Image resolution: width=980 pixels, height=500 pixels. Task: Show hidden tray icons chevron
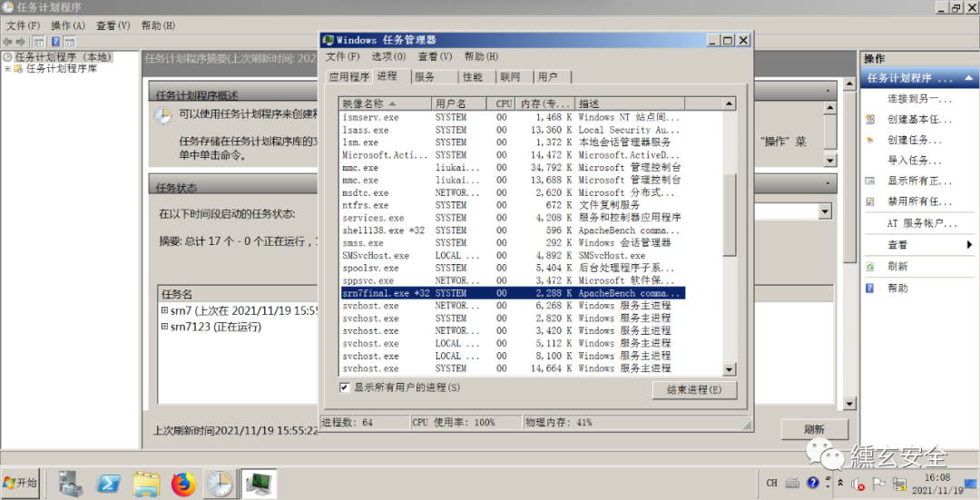[840, 483]
